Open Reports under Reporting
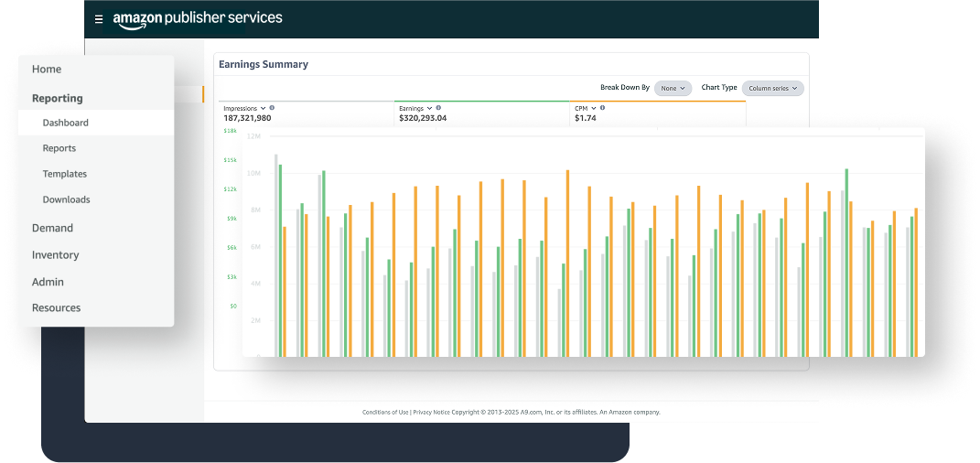The width and height of the screenshot is (980, 463). pos(59,148)
